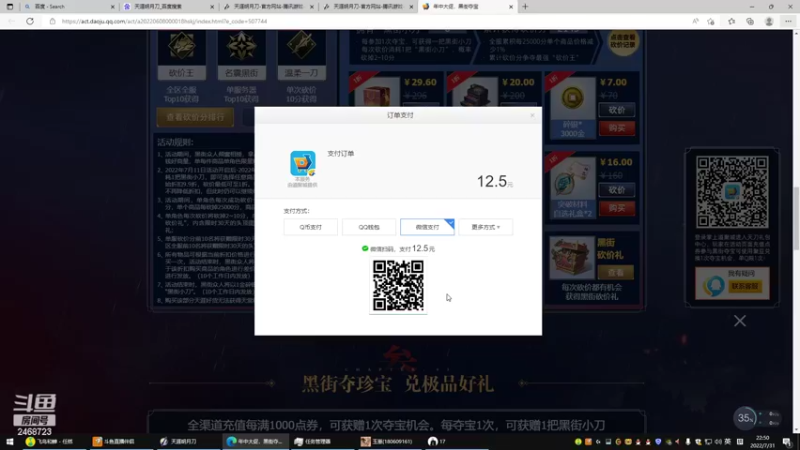This screenshot has height=450, width=800.
Task: View site information lock icon
Action: point(52,21)
